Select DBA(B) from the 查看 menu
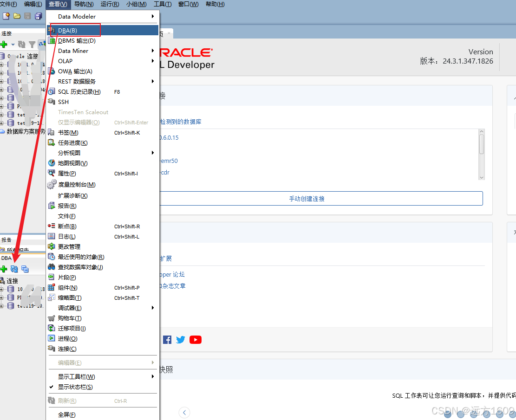This screenshot has width=516, height=420. click(69, 30)
